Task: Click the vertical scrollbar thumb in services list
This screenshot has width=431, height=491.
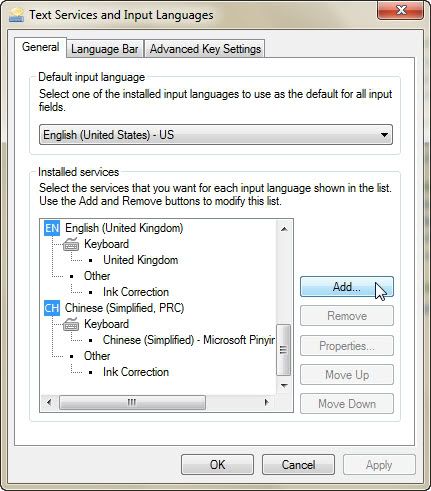Action: point(284,350)
